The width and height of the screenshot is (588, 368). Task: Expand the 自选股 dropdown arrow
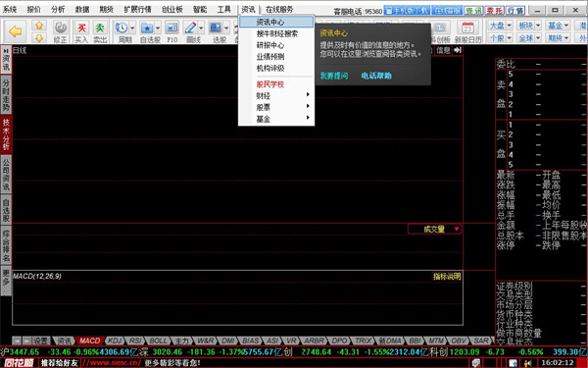click(158, 27)
